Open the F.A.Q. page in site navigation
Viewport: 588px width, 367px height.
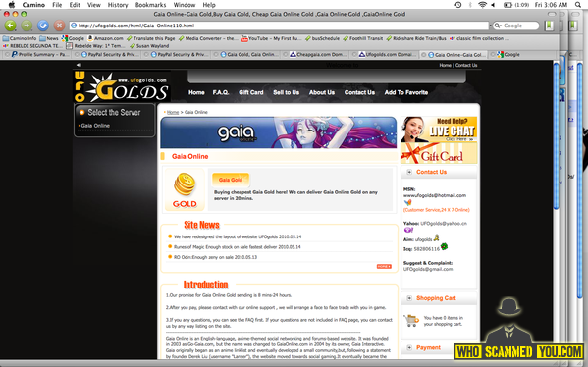tap(221, 92)
